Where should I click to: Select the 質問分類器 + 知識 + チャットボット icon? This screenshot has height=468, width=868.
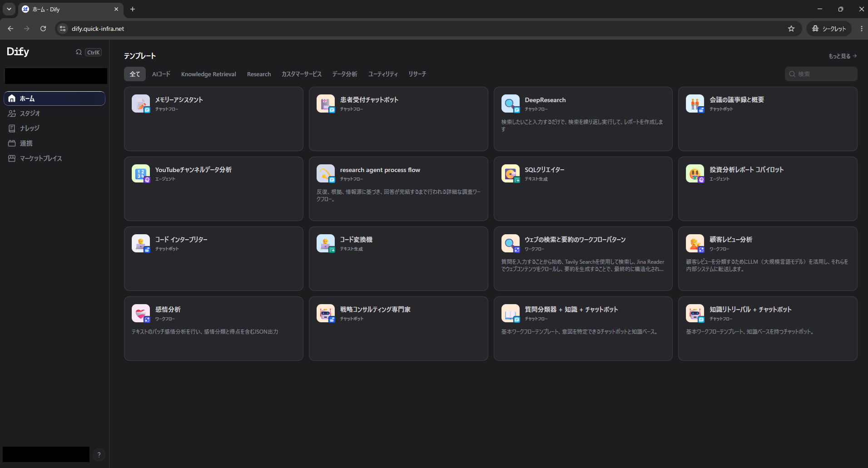point(511,313)
